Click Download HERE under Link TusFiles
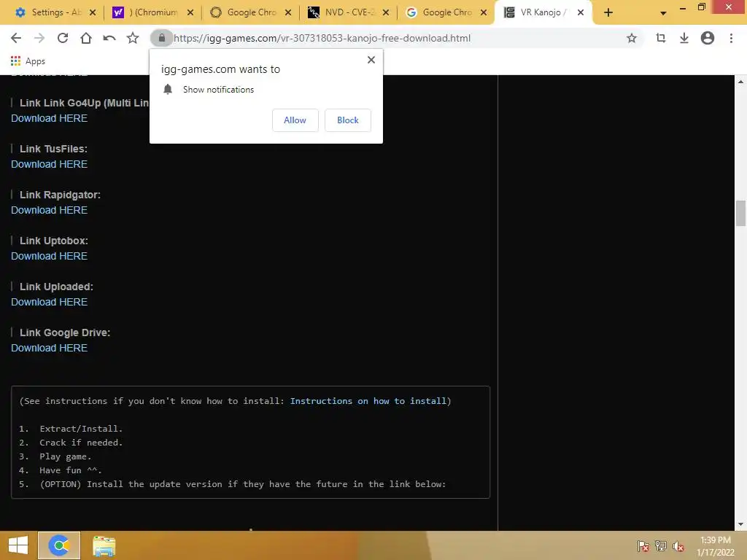The image size is (747, 560). click(x=49, y=164)
